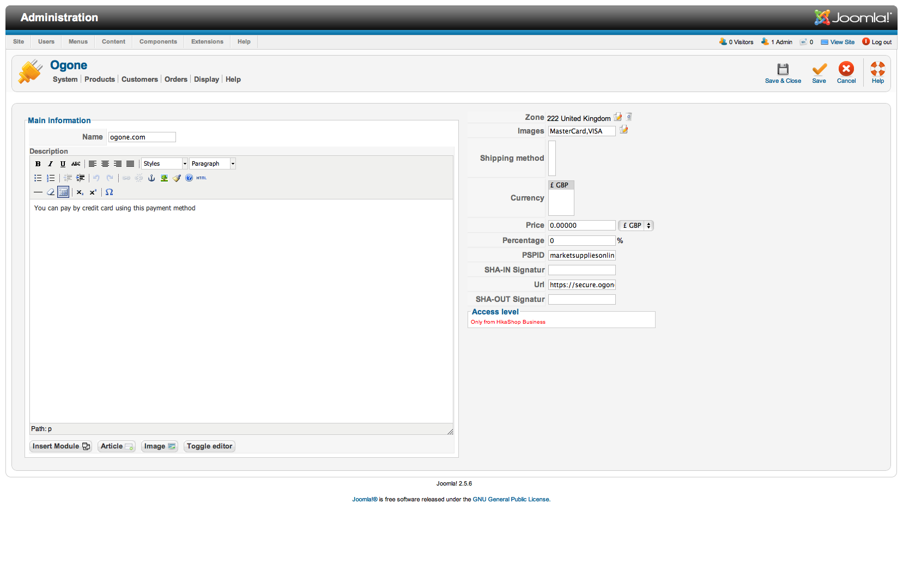This screenshot has width=903, height=588.
Task: Log out of the administration
Action: [877, 42]
